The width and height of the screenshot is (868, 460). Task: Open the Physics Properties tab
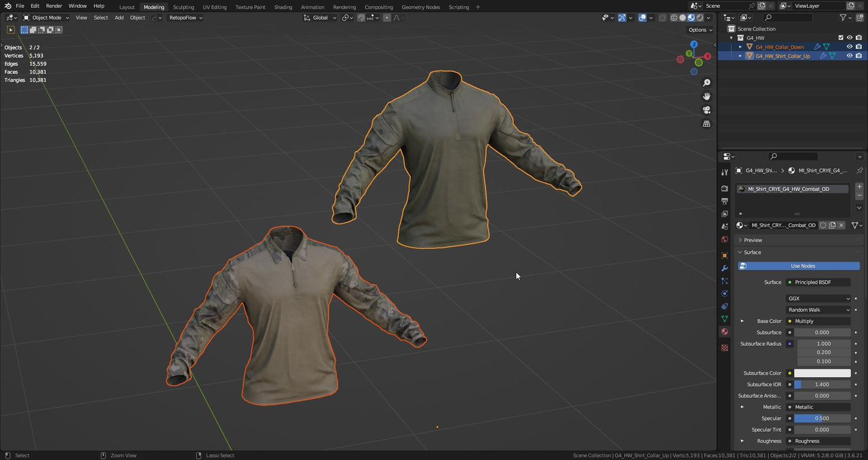tap(724, 293)
